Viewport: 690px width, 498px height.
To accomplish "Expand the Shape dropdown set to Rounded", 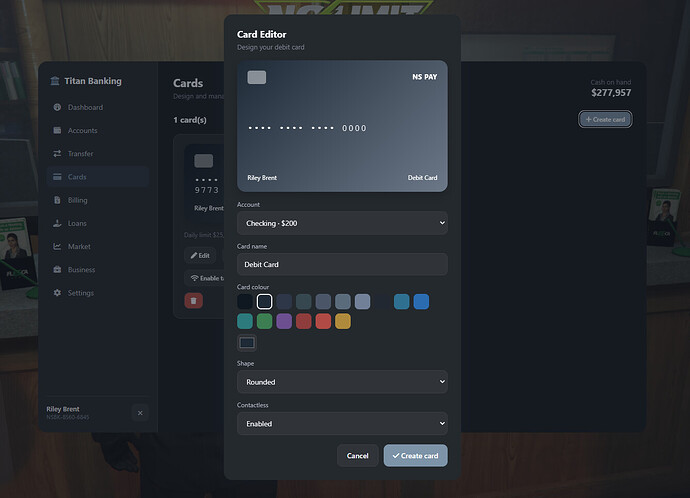I will [342, 382].
